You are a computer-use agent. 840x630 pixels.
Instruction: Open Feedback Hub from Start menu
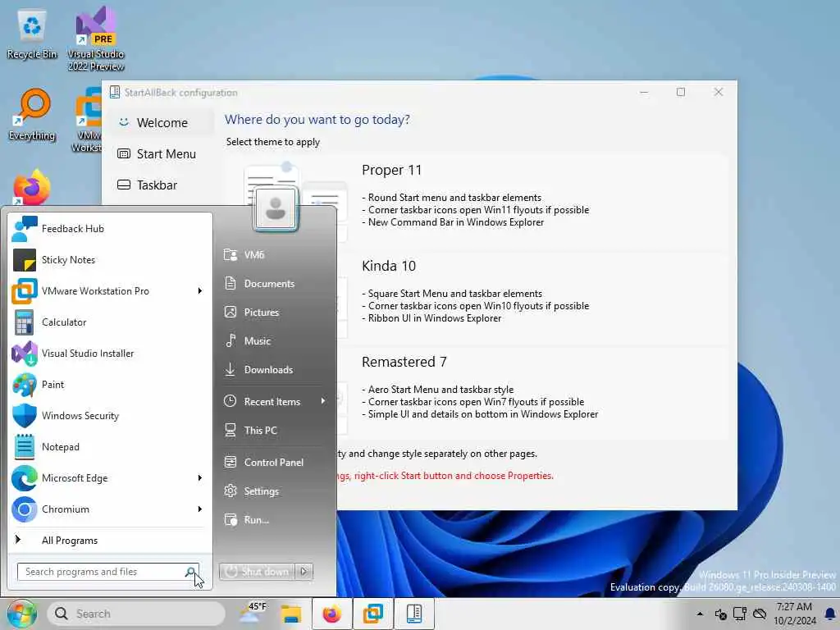coord(110,229)
